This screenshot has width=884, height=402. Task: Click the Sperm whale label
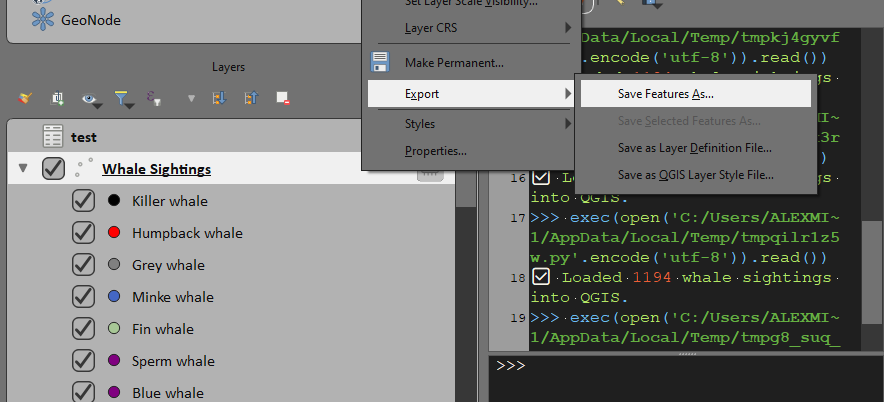tap(173, 361)
